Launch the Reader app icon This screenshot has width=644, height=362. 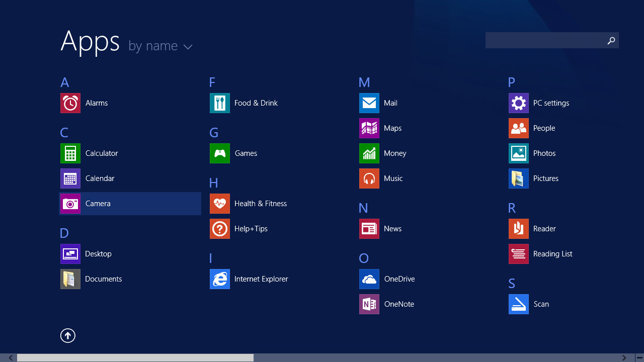click(x=519, y=229)
